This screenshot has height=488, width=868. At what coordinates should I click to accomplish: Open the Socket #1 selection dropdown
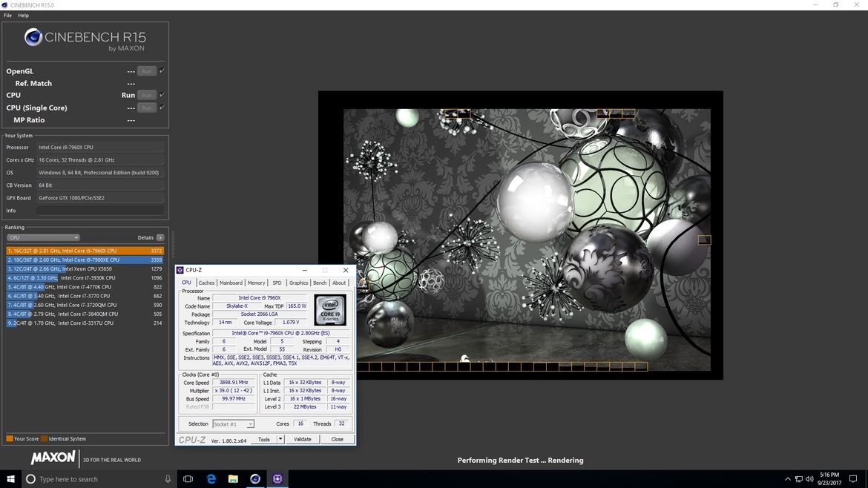pos(233,423)
